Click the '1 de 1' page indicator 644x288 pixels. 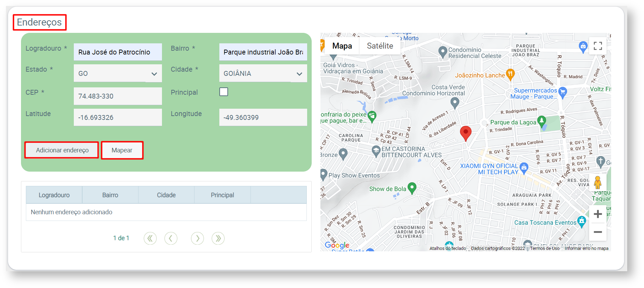(x=121, y=238)
